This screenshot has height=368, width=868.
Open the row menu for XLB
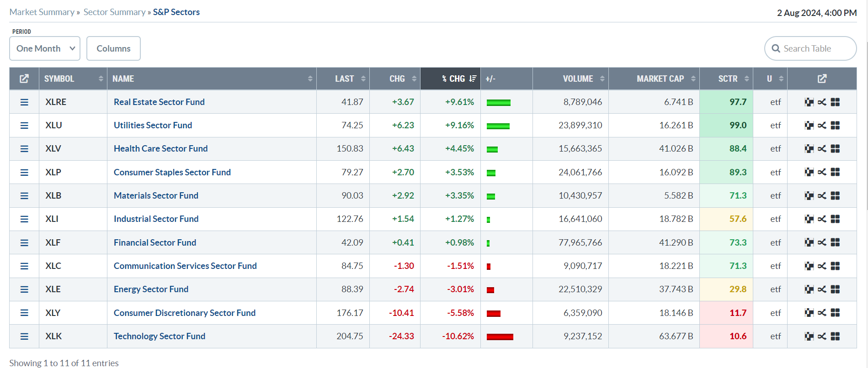tap(24, 196)
